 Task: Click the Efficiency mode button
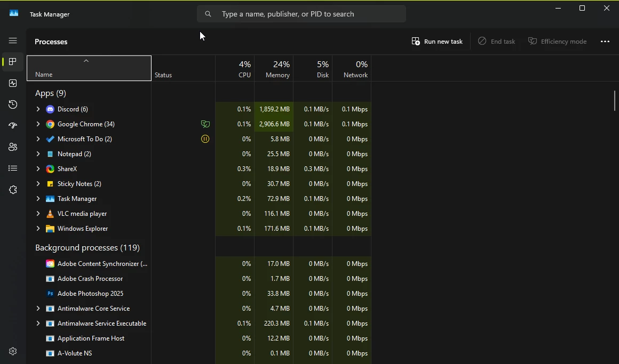pyautogui.click(x=557, y=42)
